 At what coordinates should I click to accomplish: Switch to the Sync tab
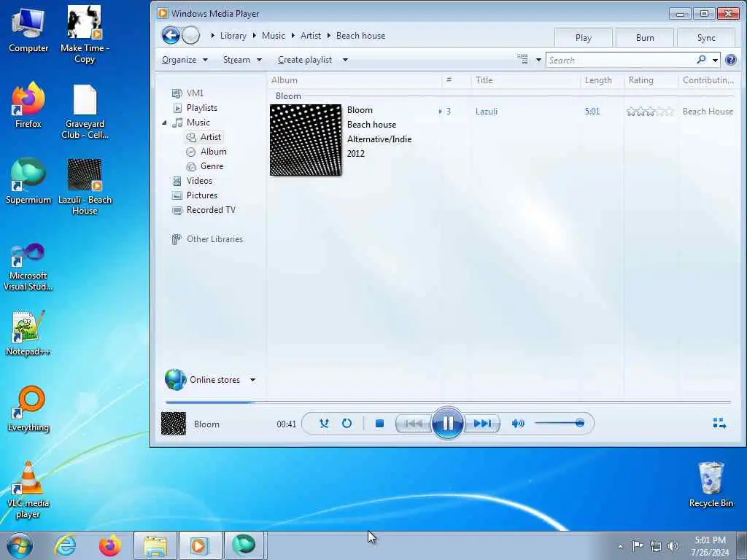706,38
